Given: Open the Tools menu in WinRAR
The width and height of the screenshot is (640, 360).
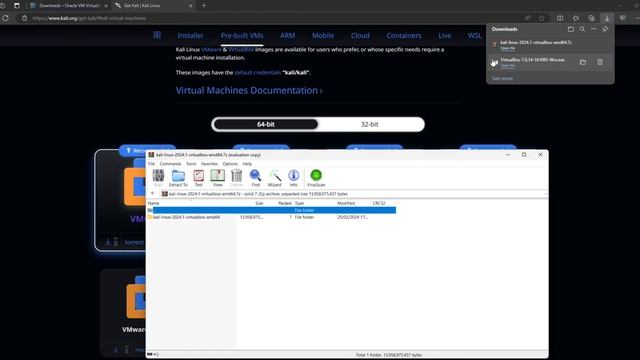Looking at the screenshot, I should [x=191, y=164].
